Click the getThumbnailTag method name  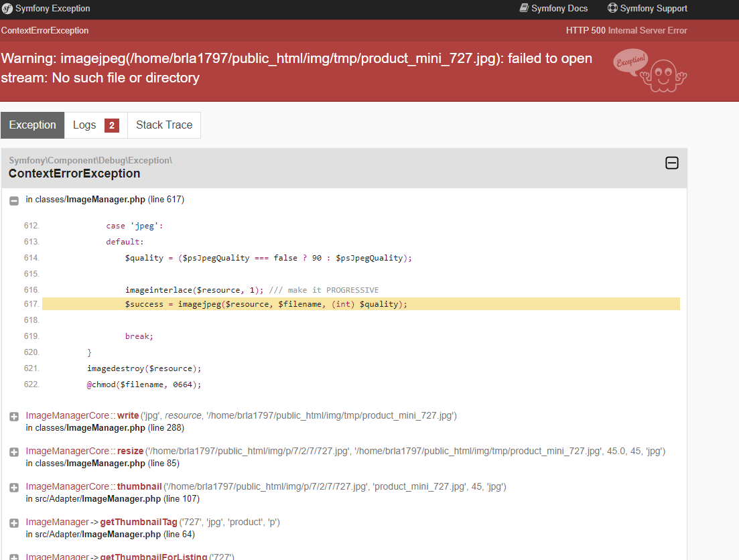[x=139, y=522]
